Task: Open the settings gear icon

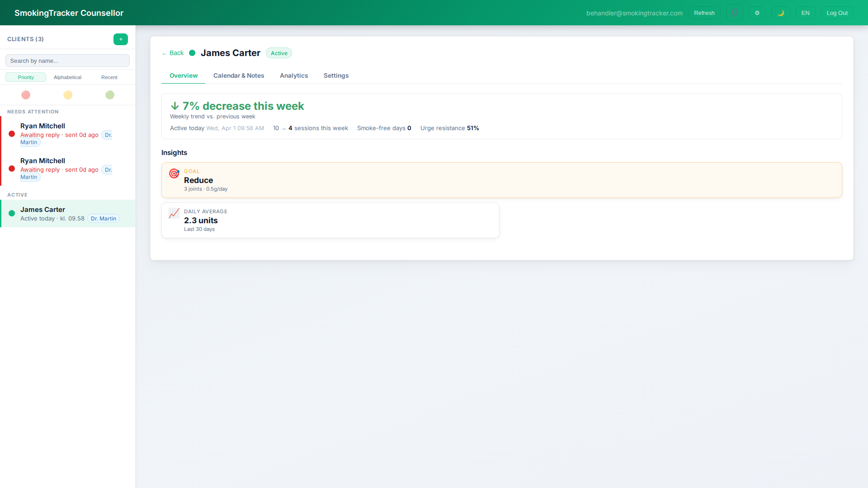Action: [x=757, y=13]
